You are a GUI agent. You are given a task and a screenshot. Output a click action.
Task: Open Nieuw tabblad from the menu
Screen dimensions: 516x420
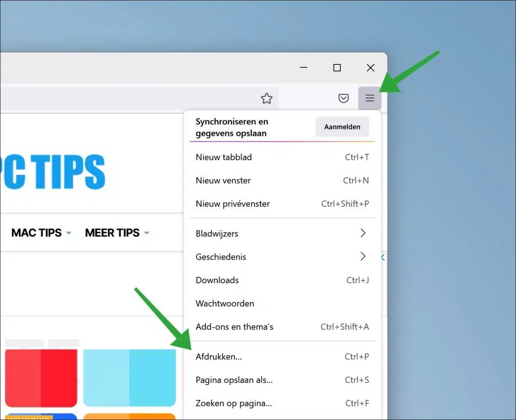click(x=282, y=157)
